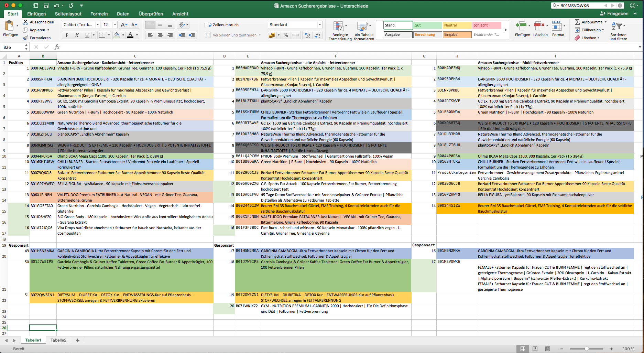Decrease font size with the smaller A icon

point(134,25)
